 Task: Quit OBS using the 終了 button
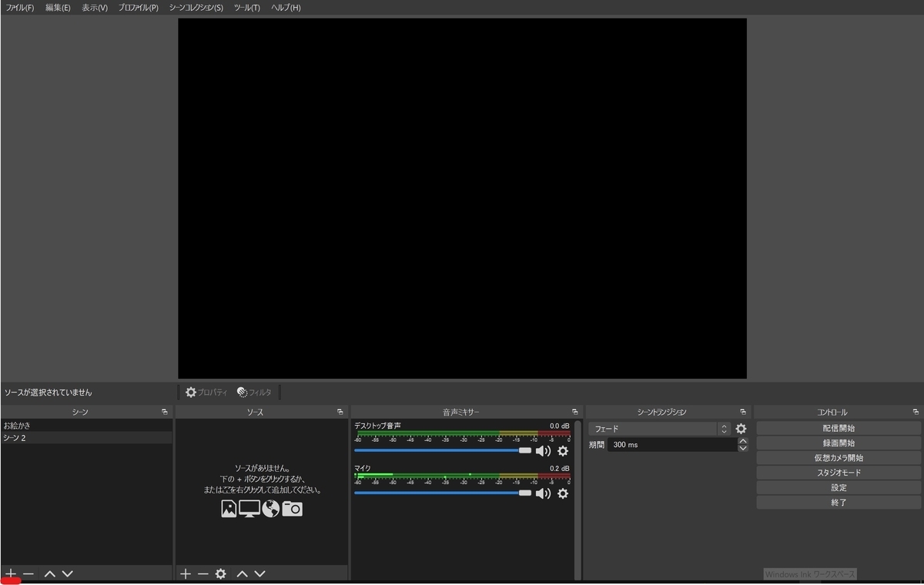[839, 503]
